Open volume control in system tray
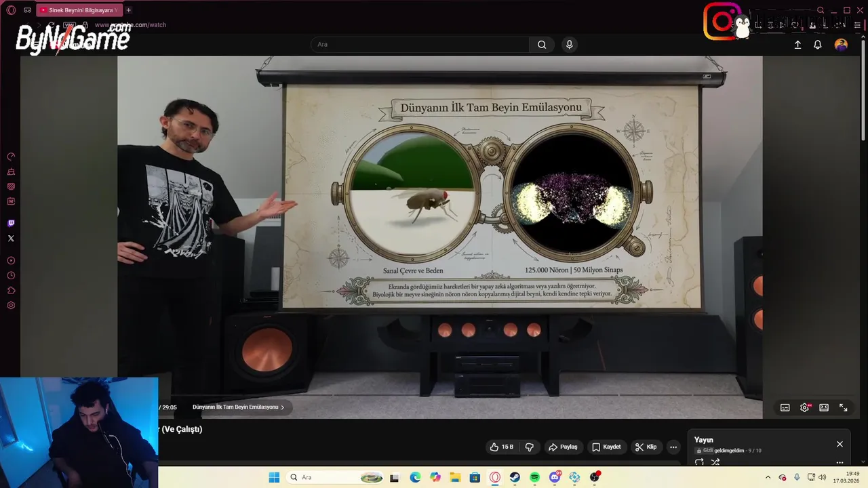 coord(823,477)
